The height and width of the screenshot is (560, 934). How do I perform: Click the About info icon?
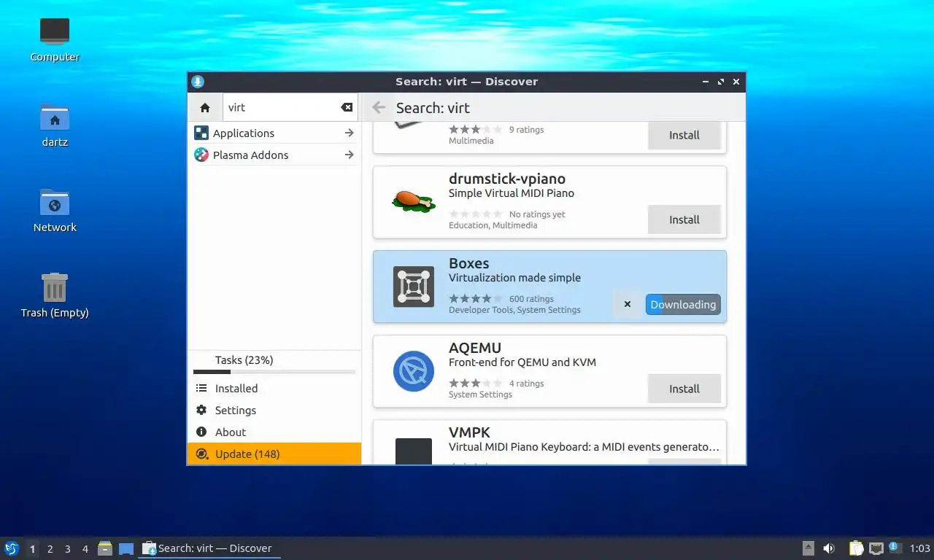pos(201,432)
